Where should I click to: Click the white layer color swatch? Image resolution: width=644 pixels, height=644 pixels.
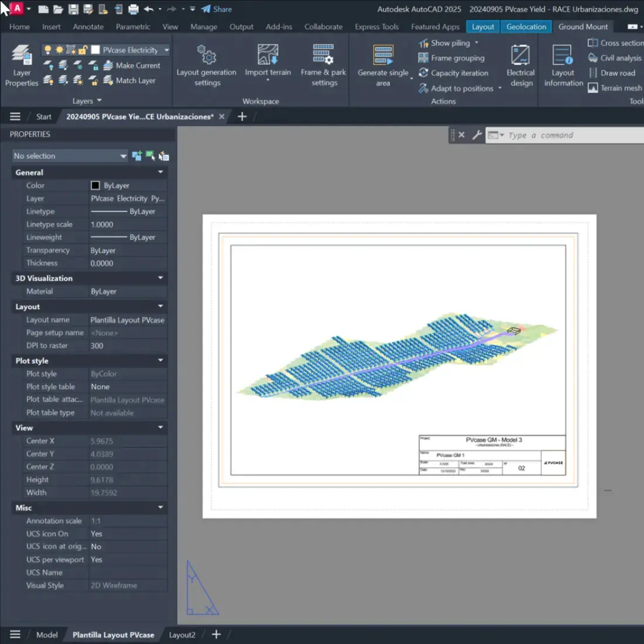[x=95, y=50]
